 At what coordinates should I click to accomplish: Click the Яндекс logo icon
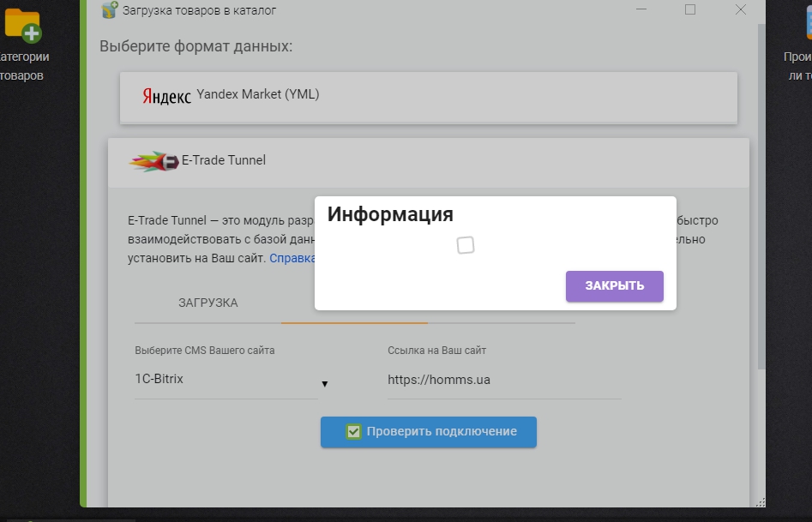pos(166,96)
